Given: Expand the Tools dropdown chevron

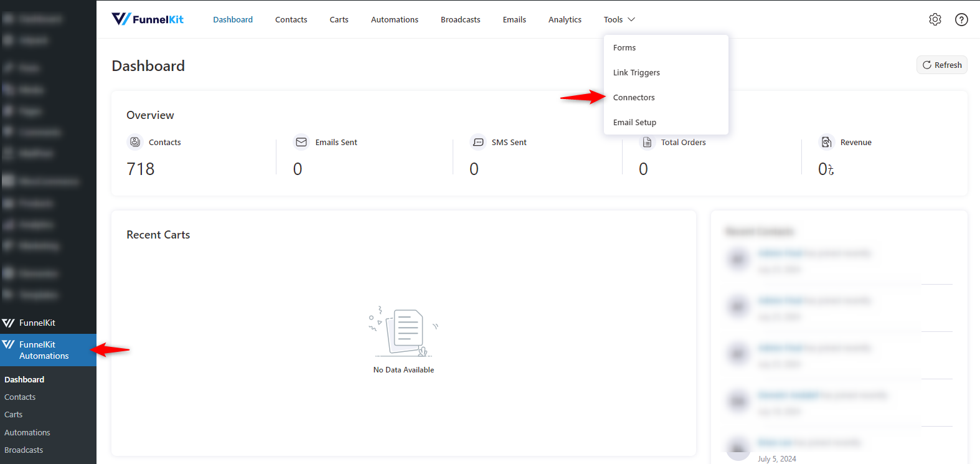Looking at the screenshot, I should [631, 19].
